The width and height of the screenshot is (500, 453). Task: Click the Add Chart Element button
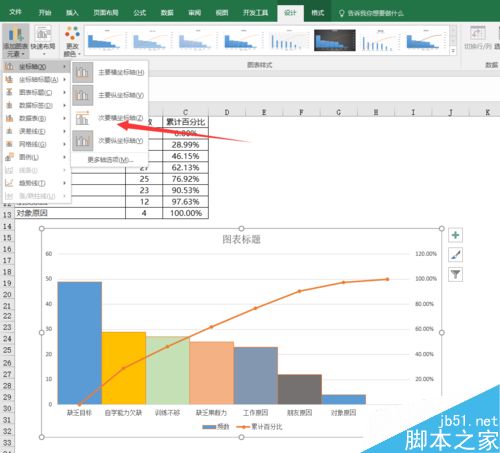15,41
